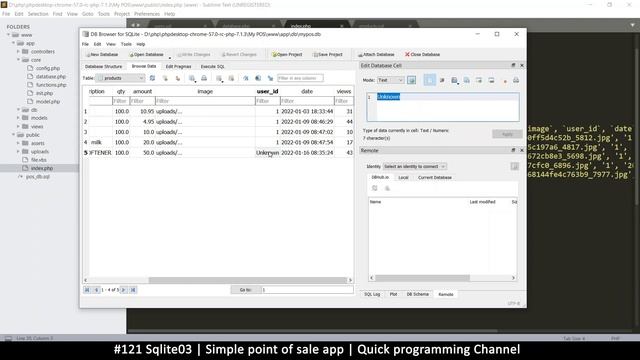Close the Edit Database Cell panel
640x360 pixels.
pos(521,65)
